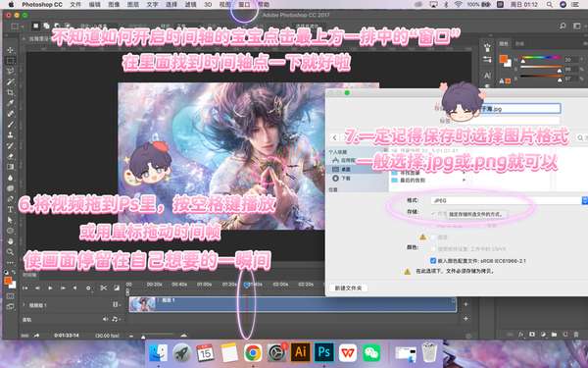Select the Lasso tool

click(x=11, y=71)
